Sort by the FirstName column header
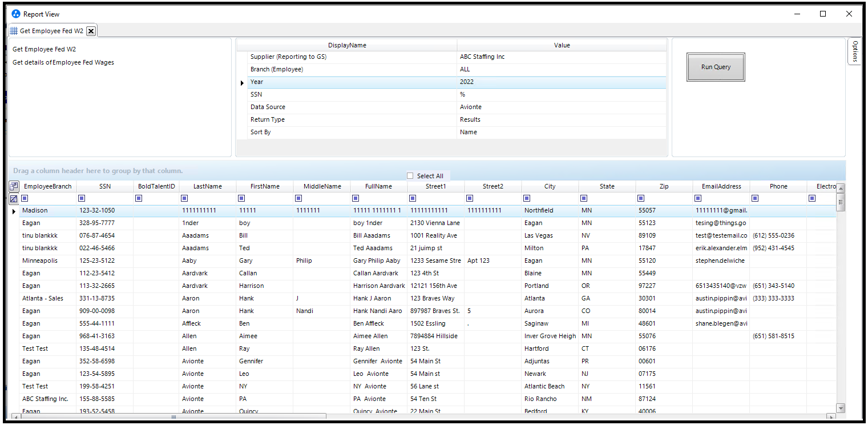The image size is (868, 425). click(x=265, y=186)
